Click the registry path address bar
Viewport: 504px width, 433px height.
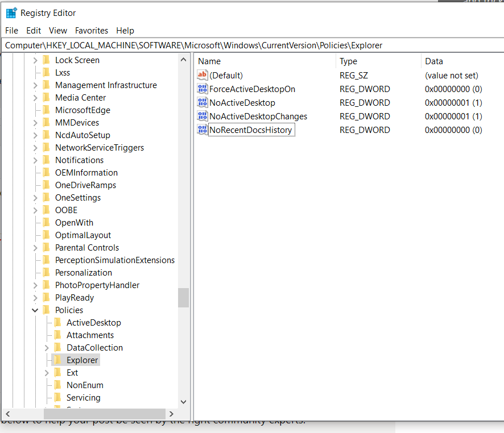(x=253, y=45)
